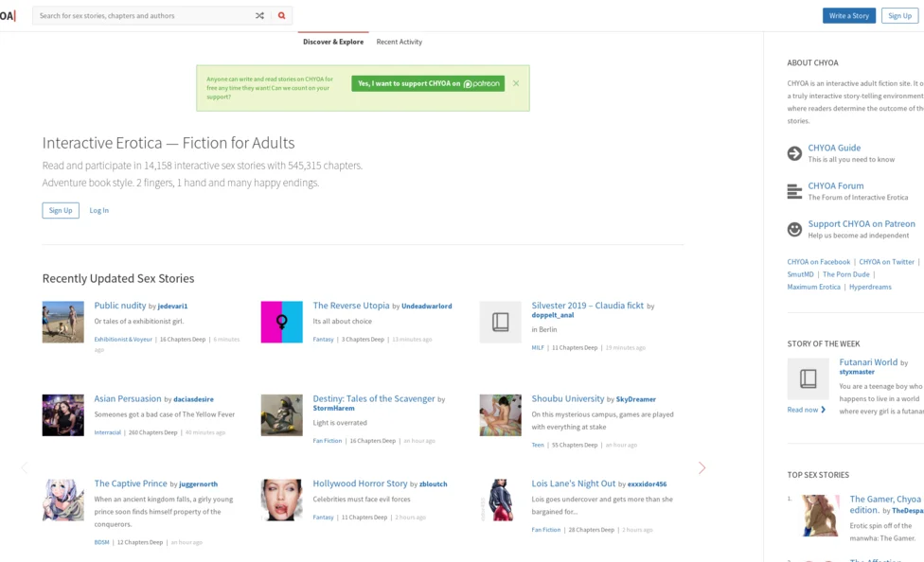Image resolution: width=924 pixels, height=562 pixels.
Task: Click Read now under Story of the Week
Action: pos(806,410)
